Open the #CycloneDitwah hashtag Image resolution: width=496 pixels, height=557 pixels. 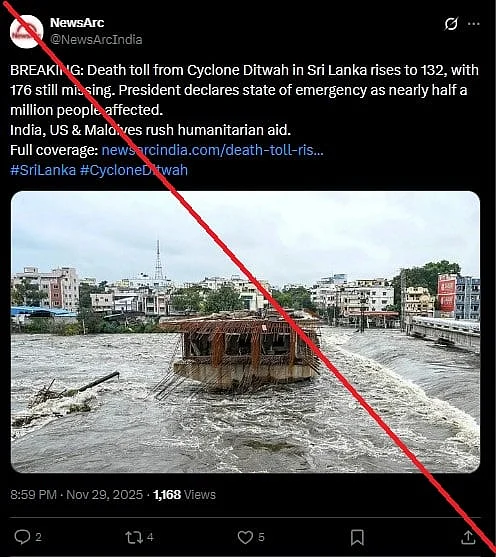(x=134, y=170)
